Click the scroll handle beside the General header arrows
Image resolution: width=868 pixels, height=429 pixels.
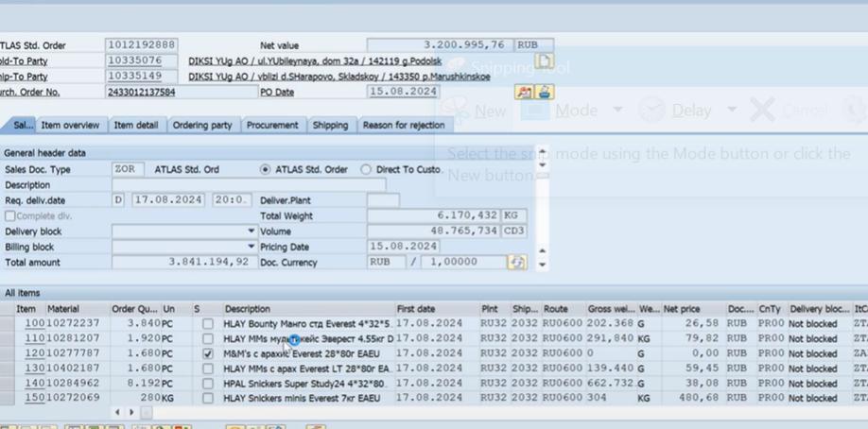pos(543,176)
